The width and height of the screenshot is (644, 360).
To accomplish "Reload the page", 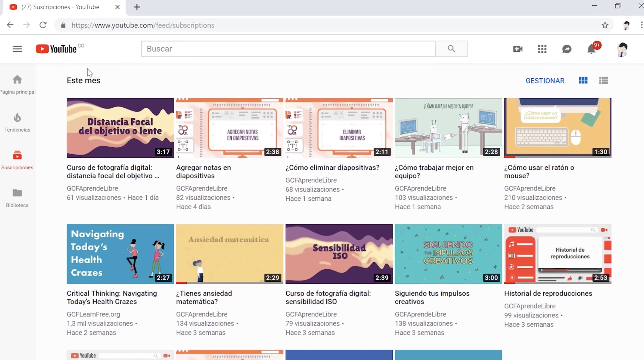I will [x=43, y=25].
